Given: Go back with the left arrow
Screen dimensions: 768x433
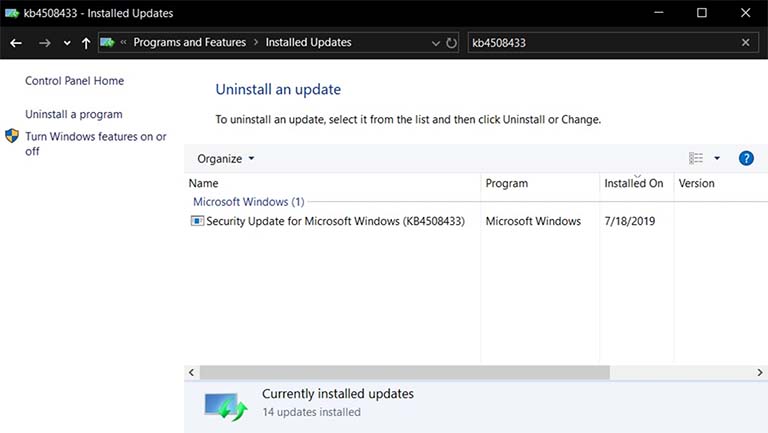Looking at the screenshot, I should pyautogui.click(x=16, y=43).
